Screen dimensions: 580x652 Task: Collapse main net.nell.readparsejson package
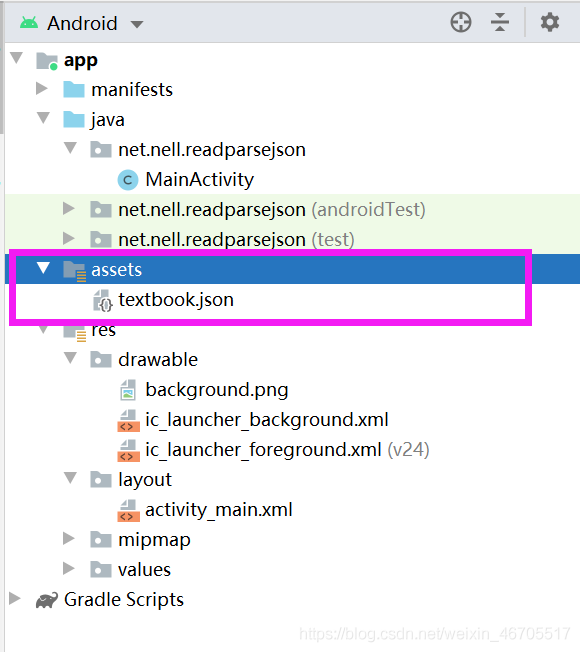coord(70,148)
